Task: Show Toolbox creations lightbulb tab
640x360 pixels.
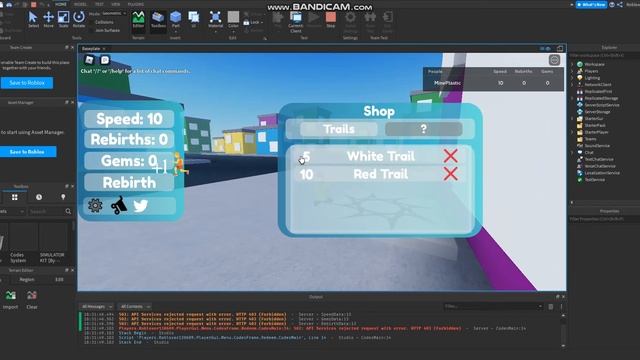Action: click(x=63, y=197)
